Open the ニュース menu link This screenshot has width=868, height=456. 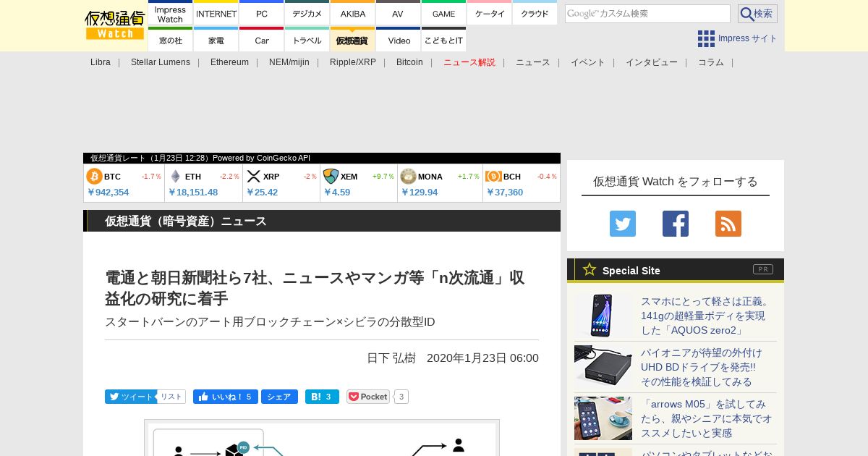(533, 62)
